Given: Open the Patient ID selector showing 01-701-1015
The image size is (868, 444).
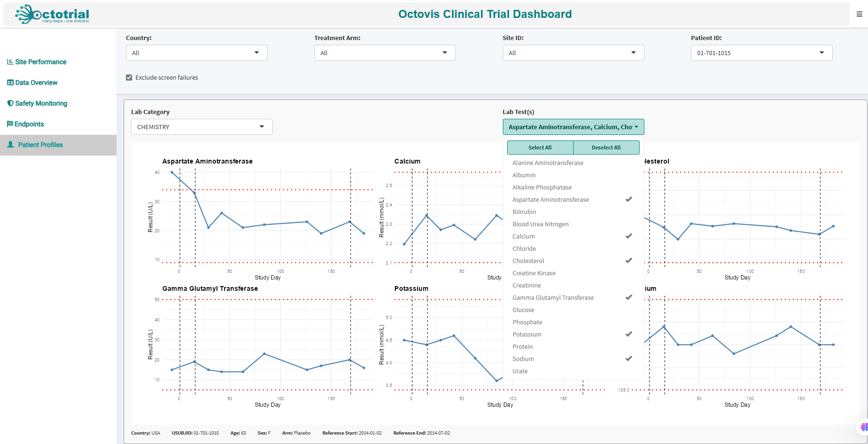Looking at the screenshot, I should click(x=761, y=53).
